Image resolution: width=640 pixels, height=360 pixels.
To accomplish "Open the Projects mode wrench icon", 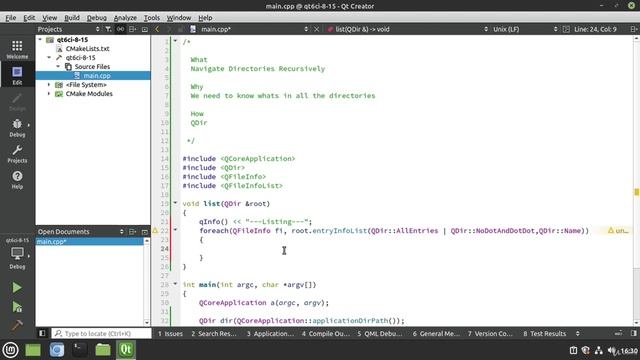I will pos(17,154).
